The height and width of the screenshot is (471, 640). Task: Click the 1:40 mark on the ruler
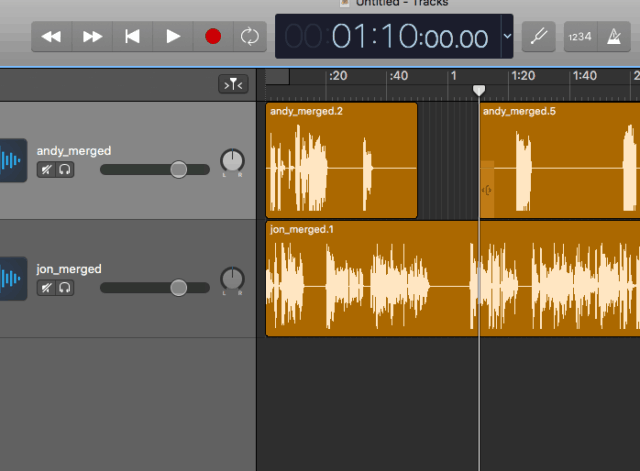point(585,76)
